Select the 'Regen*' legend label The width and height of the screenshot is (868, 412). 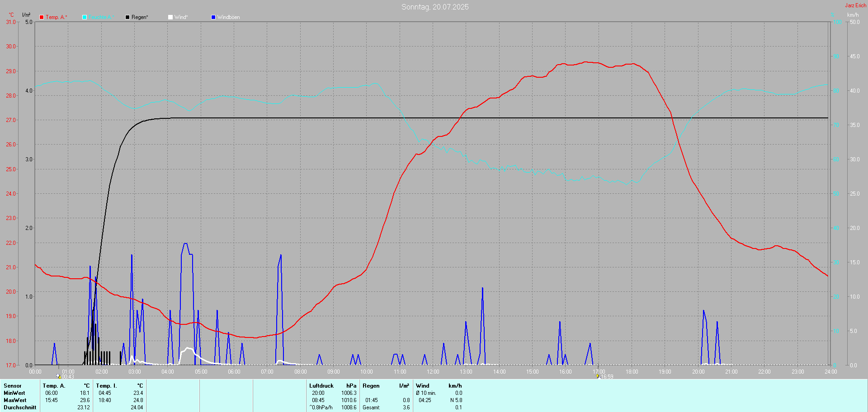(140, 17)
